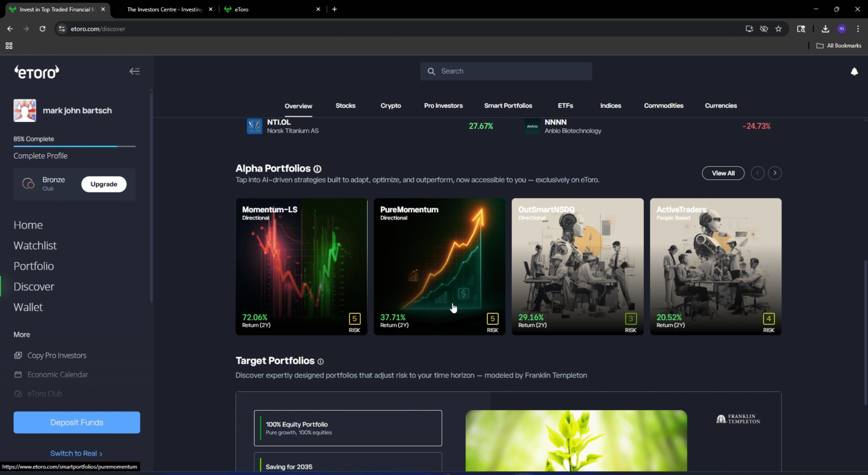Open browser downloads icon
This screenshot has width=868, height=475.
pos(825,29)
